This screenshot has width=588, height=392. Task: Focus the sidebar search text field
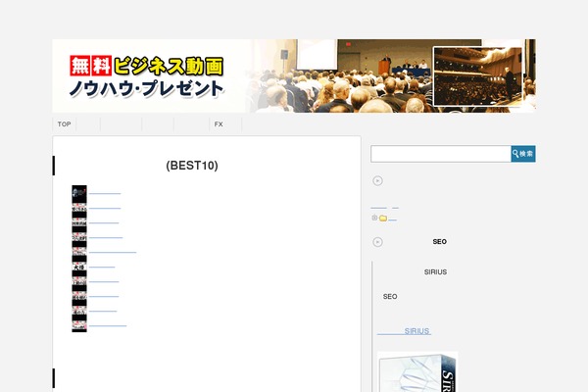click(x=441, y=154)
